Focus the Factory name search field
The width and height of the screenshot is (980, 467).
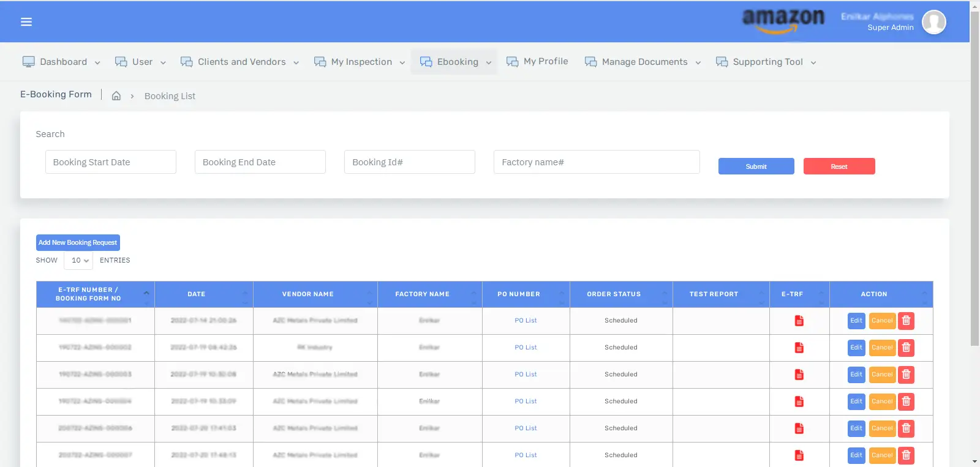pos(596,162)
